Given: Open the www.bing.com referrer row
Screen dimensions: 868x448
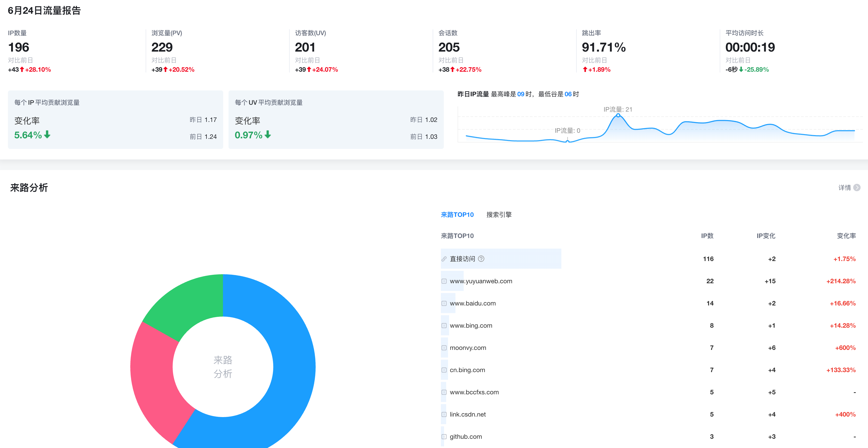Looking at the screenshot, I should pyautogui.click(x=471, y=326).
